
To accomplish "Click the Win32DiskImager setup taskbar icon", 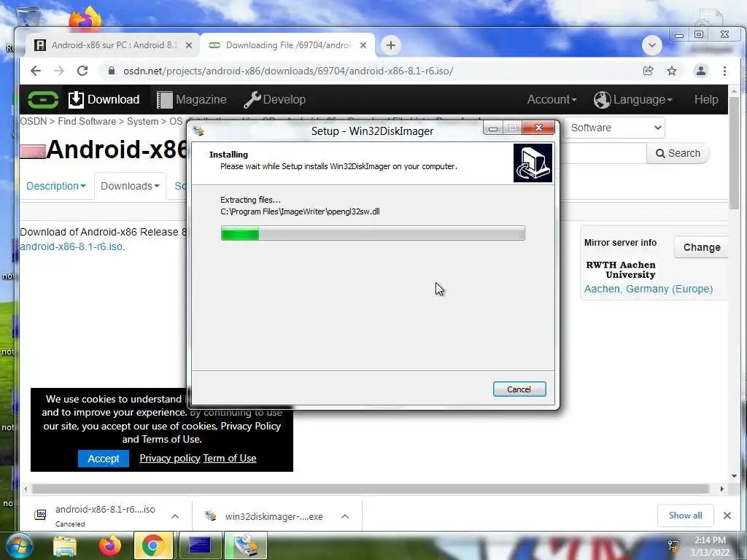I will [x=246, y=545].
